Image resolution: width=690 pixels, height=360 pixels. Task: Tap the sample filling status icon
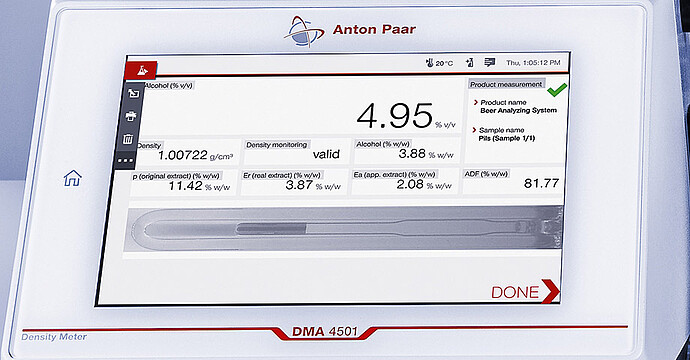[x=470, y=63]
